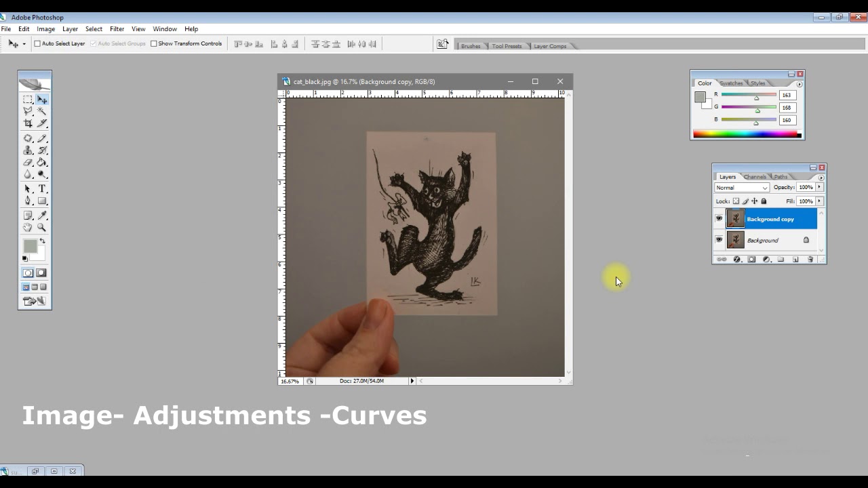The image size is (868, 488).
Task: Enable the Auto Select Layer checkbox
Action: click(x=38, y=43)
